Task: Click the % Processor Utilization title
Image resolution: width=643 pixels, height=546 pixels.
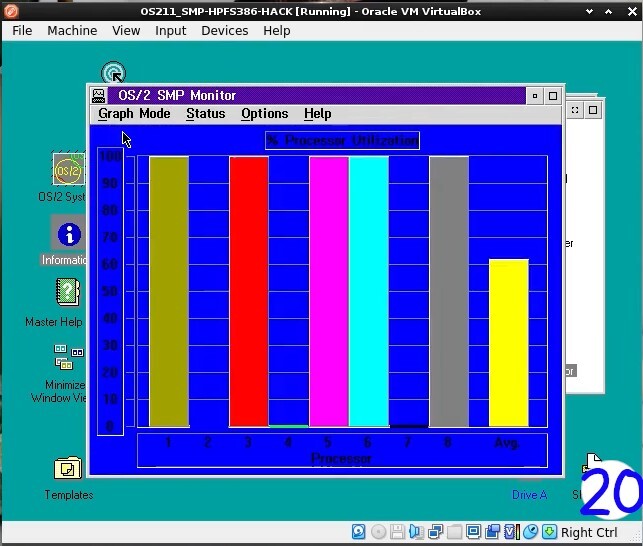Action: coord(342,140)
